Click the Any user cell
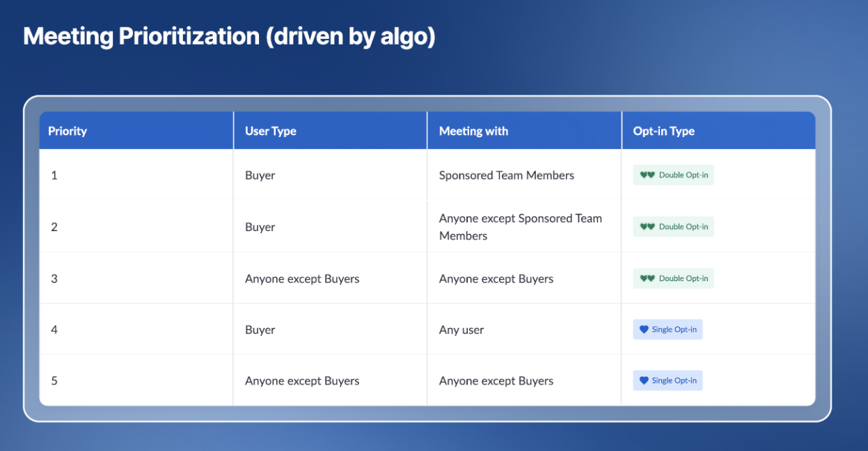 [461, 330]
